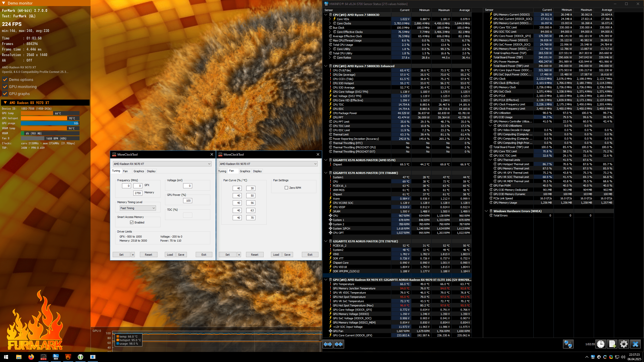Open the Memory Timing Level dropdown
The image size is (644, 362).
pos(138,208)
